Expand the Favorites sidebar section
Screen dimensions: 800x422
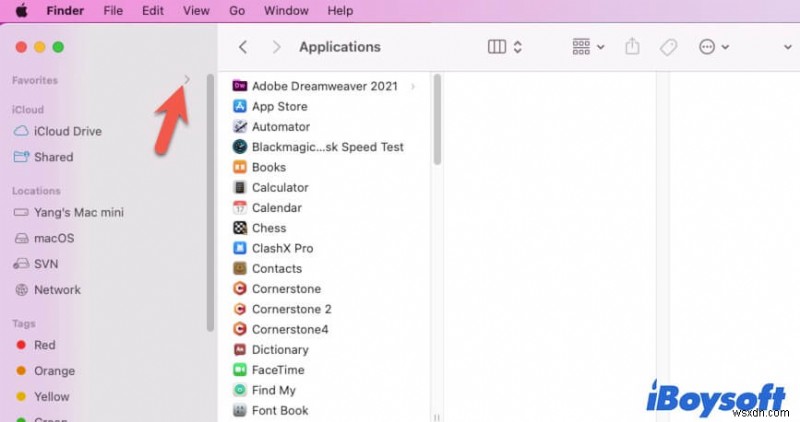[187, 80]
